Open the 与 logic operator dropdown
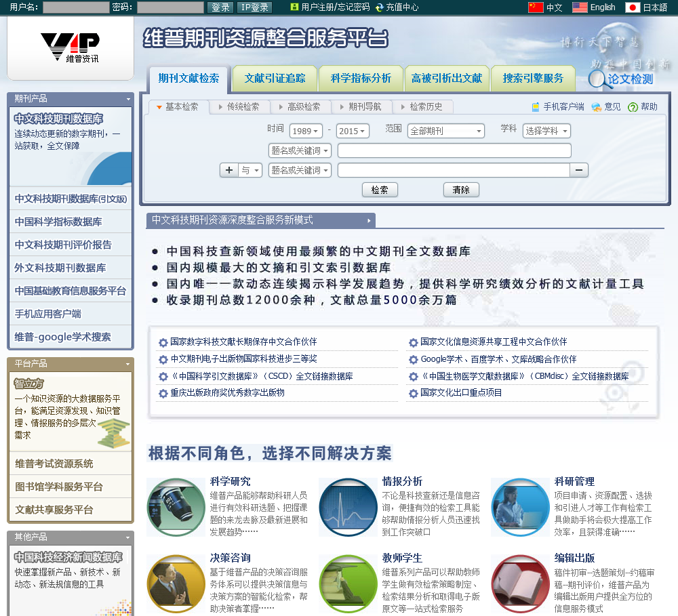 [x=250, y=170]
